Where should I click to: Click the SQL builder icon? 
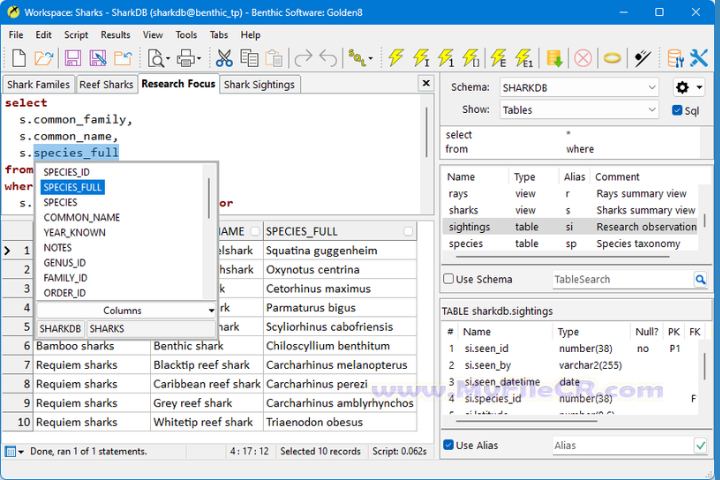click(357, 58)
